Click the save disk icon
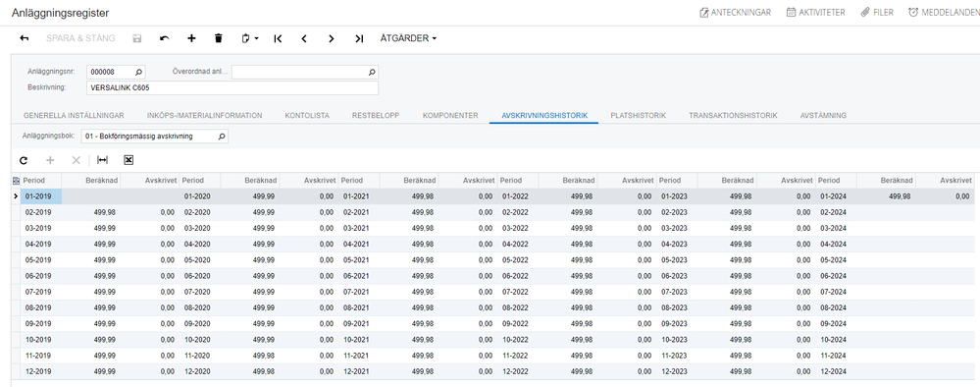Screen dimensions: 980x387 point(137,38)
